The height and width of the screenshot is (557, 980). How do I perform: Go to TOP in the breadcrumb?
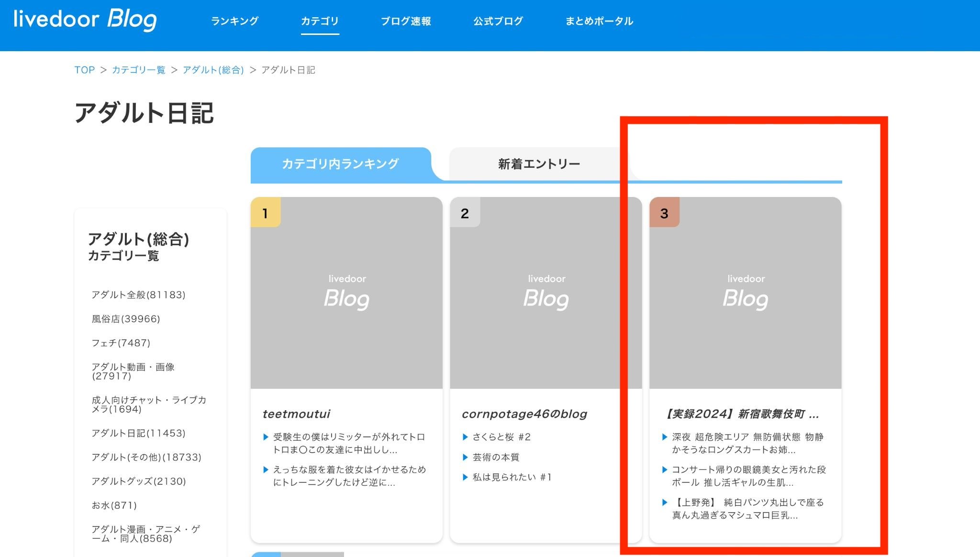pos(85,70)
